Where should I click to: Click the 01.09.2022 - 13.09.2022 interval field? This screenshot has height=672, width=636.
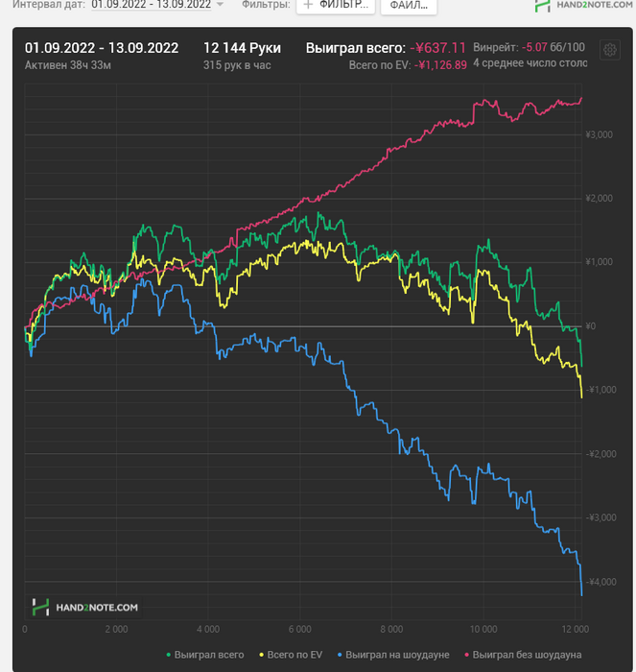pyautogui.click(x=151, y=5)
